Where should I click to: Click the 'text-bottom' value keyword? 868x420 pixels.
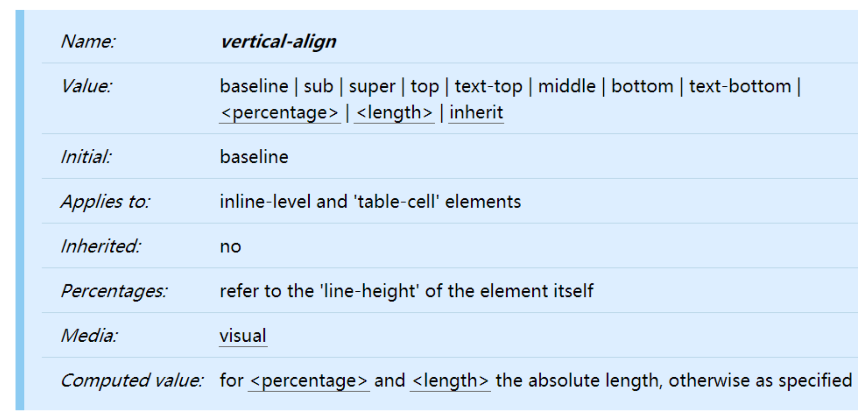pos(740,86)
